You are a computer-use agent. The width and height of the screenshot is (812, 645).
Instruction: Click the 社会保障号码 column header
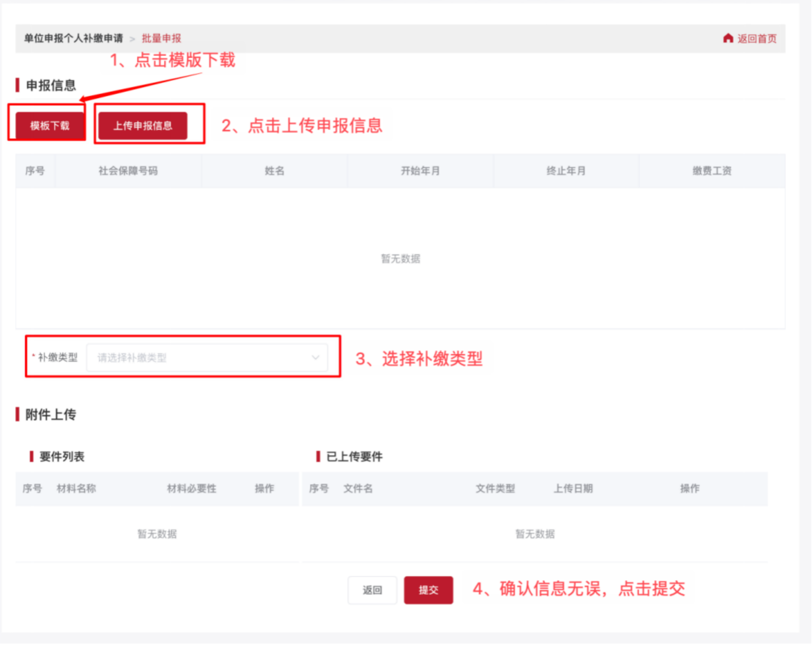pos(128,171)
